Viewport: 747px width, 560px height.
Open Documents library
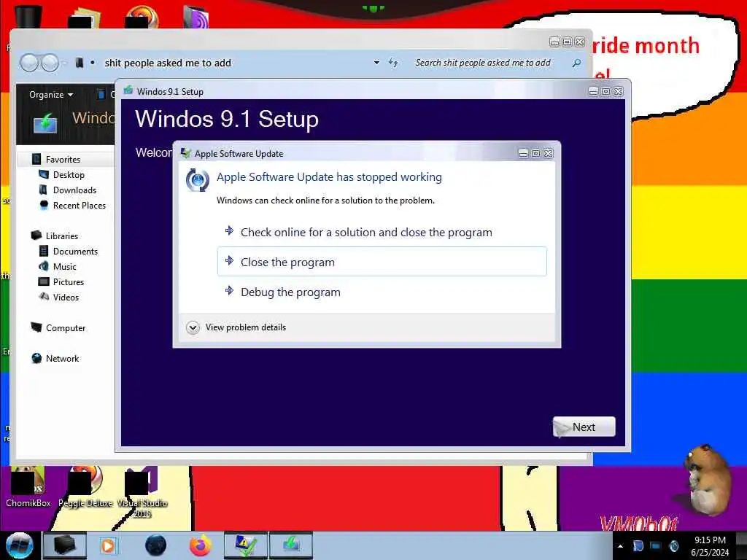(x=75, y=251)
